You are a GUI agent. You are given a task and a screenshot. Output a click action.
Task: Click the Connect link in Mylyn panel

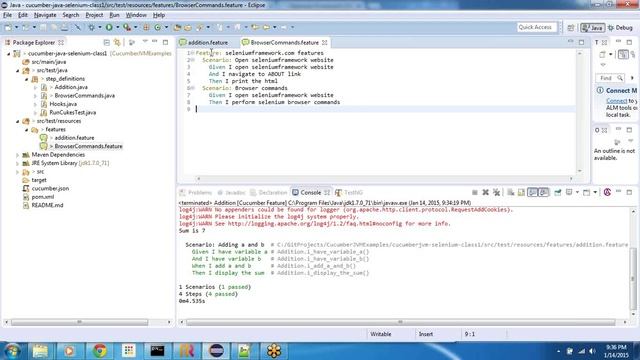coord(616,101)
